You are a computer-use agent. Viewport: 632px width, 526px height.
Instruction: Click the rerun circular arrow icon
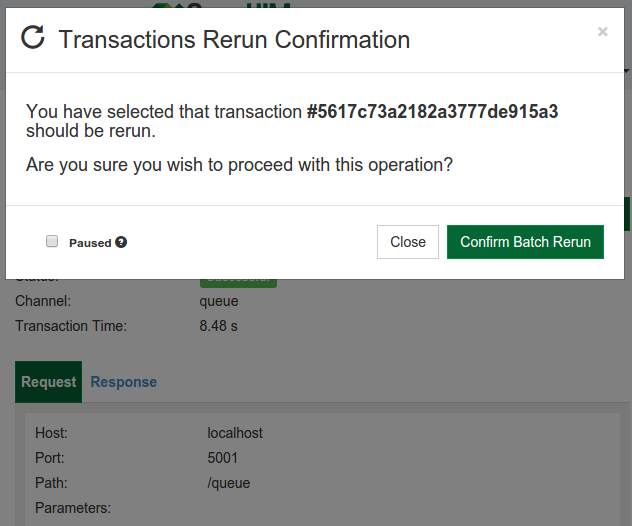(x=33, y=37)
